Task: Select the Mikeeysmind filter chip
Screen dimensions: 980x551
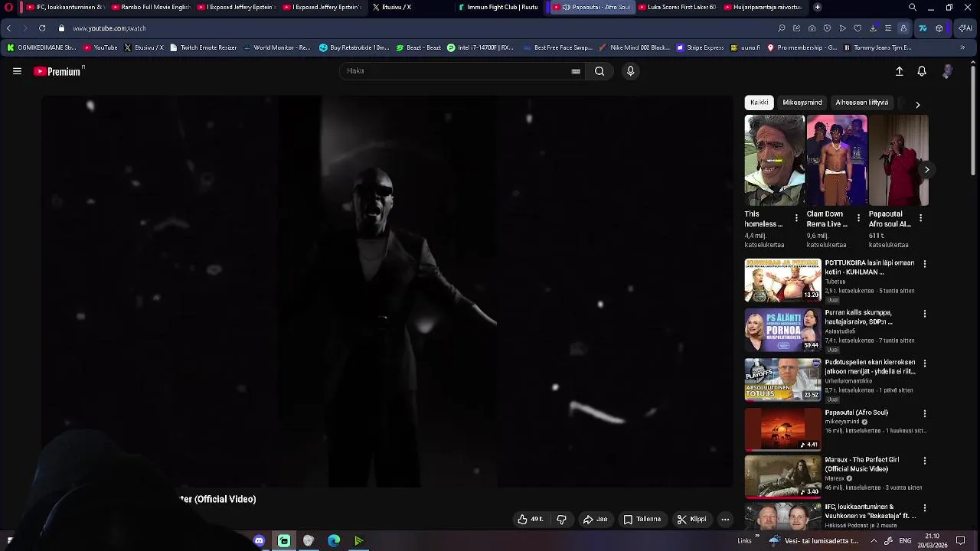Action: (802, 103)
